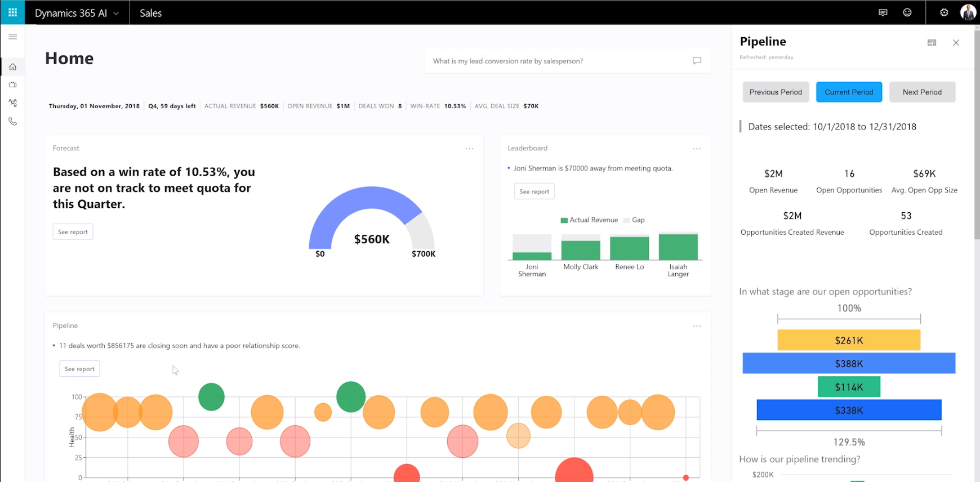The width and height of the screenshot is (980, 482).
Task: Click the smiley feedback icon
Action: 907,12
